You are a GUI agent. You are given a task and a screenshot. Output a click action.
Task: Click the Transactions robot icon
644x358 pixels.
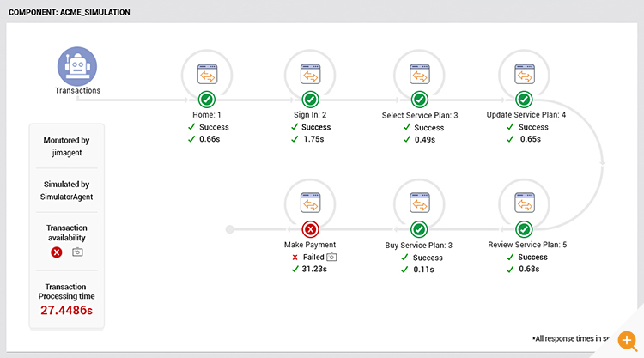click(77, 66)
